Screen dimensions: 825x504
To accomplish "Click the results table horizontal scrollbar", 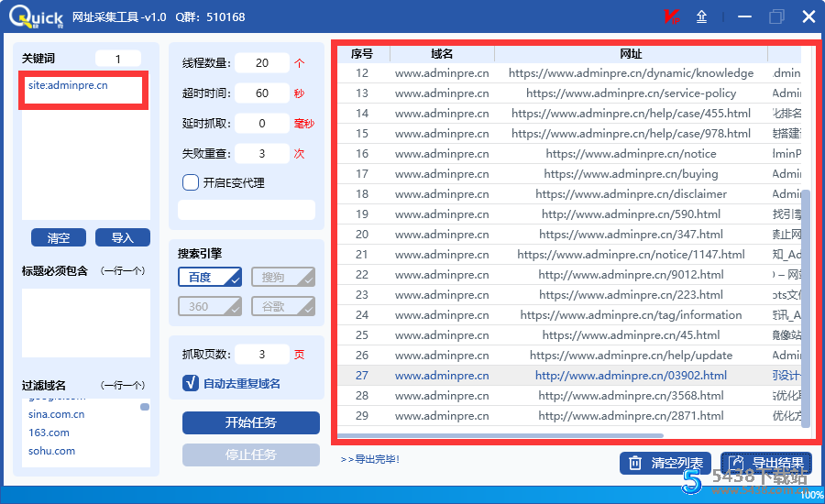I will point(500,435).
